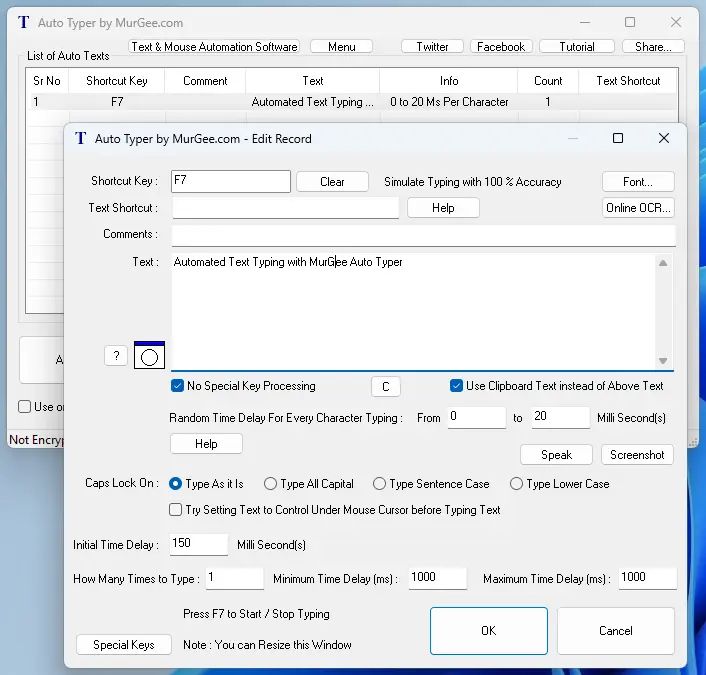Open the Special Keys button
This screenshot has height=675, width=706.
pyautogui.click(x=124, y=645)
